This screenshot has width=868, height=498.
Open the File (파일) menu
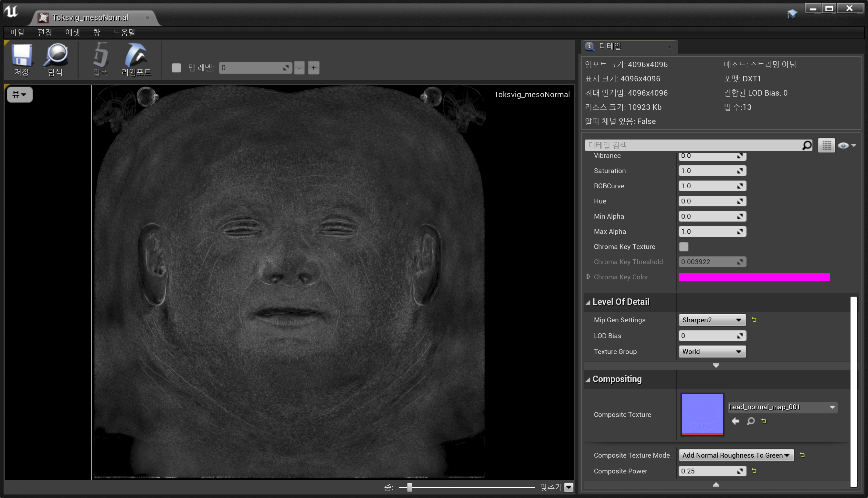coord(17,33)
